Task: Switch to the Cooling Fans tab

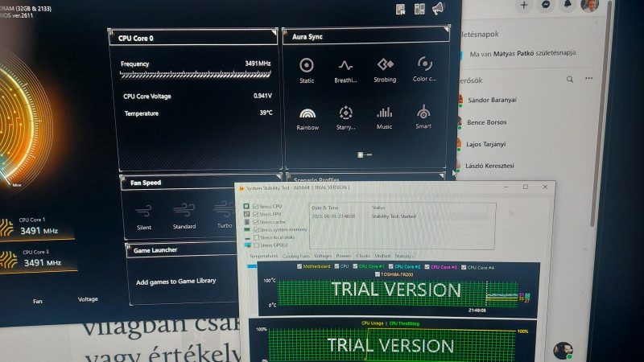Action: 295,256
